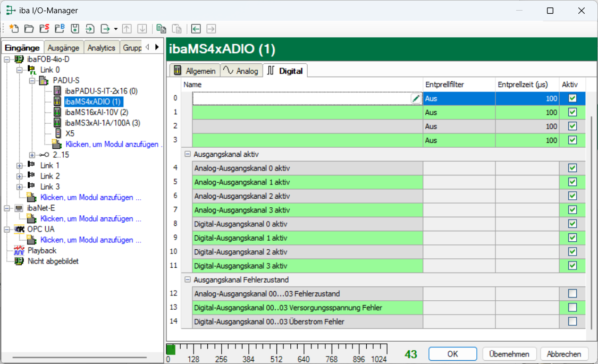The height and width of the screenshot is (364, 598).
Task: Click the save disk toolbar icon
Action: (75, 29)
